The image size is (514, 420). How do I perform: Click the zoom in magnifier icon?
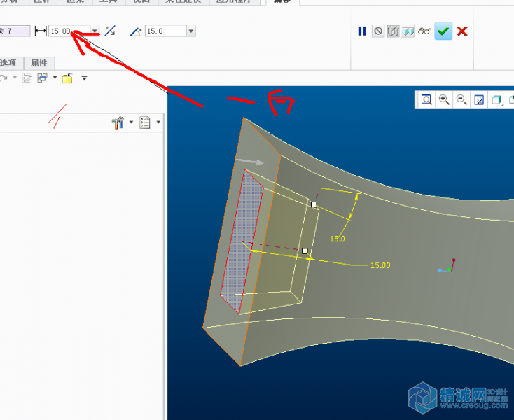pos(444,99)
